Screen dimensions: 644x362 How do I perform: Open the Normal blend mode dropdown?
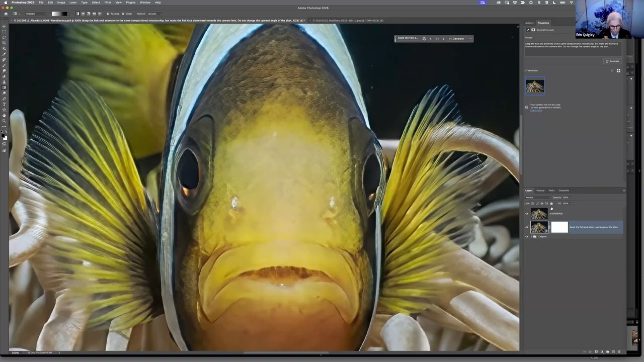tap(538, 198)
